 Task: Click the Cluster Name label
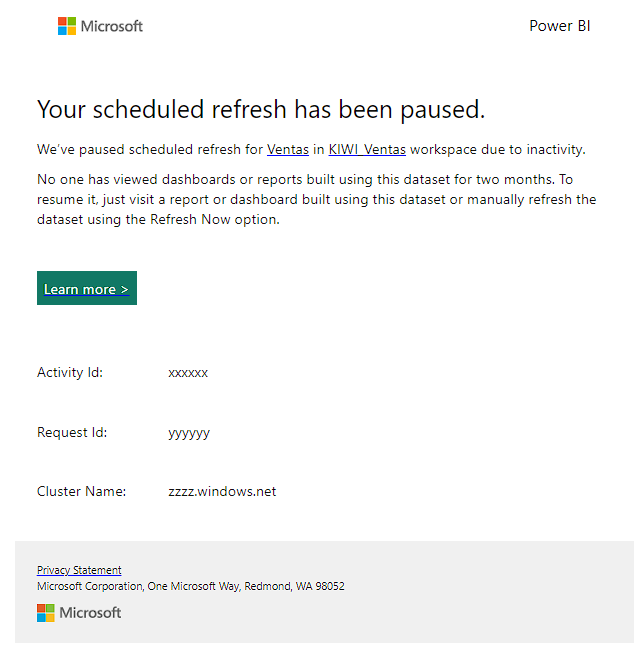coord(81,491)
